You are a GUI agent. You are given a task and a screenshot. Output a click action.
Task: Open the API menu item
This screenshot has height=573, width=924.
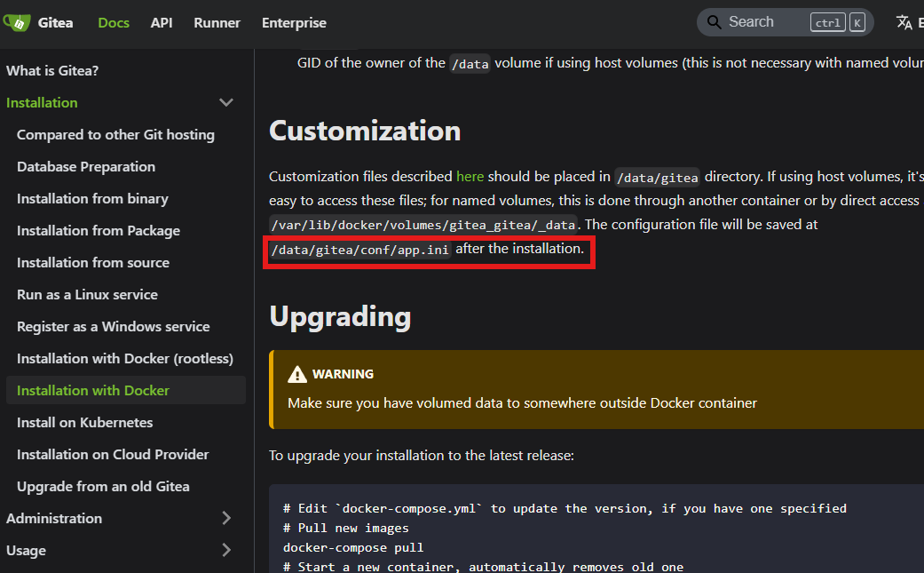[162, 23]
